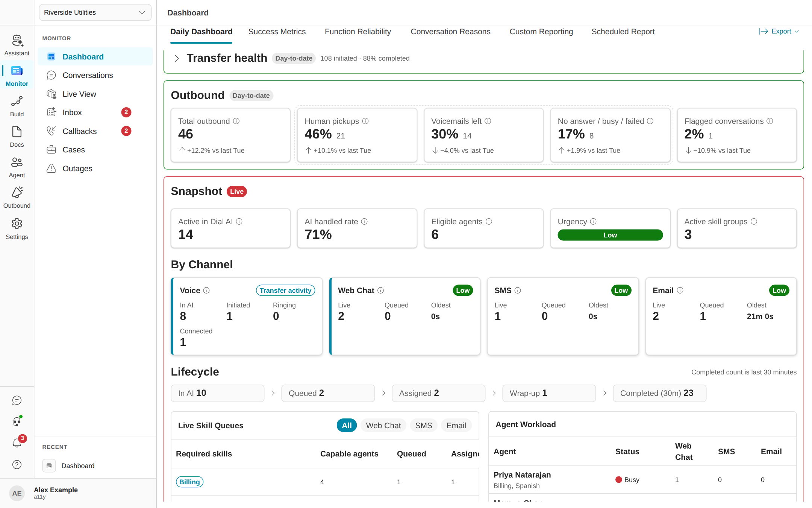Filter skill queues by SMS
Screen dimensions: 812x508
click(x=424, y=426)
